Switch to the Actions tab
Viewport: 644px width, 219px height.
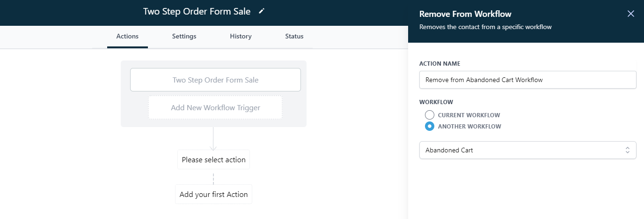[x=127, y=36]
